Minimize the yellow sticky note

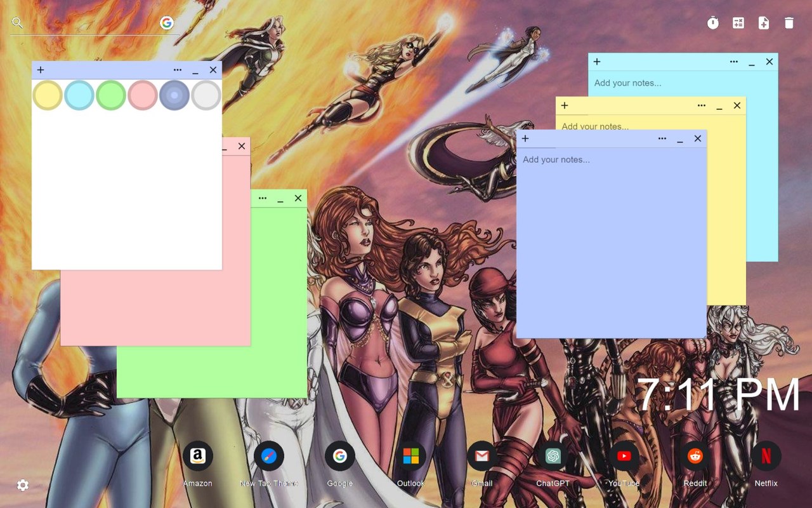point(719,107)
